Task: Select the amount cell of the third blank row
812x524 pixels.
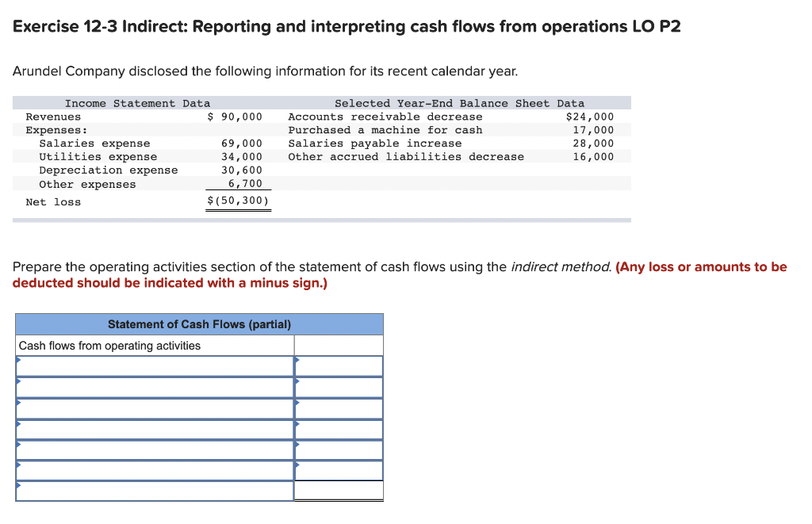Action: pyautogui.click(x=339, y=408)
